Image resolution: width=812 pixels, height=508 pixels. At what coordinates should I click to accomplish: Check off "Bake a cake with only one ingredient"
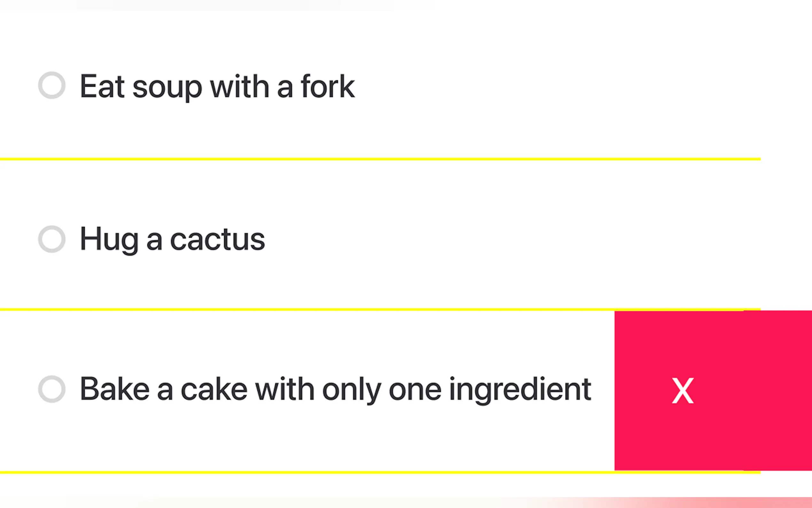pyautogui.click(x=52, y=389)
